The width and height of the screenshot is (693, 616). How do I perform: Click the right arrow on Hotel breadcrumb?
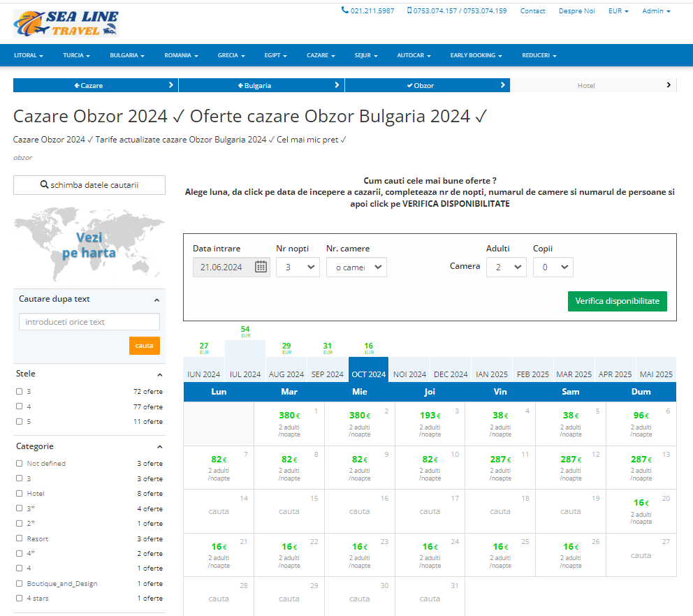669,85
